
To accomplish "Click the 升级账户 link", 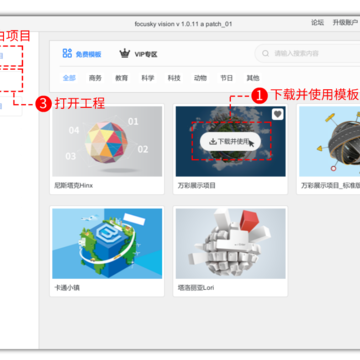I will 345,23.
